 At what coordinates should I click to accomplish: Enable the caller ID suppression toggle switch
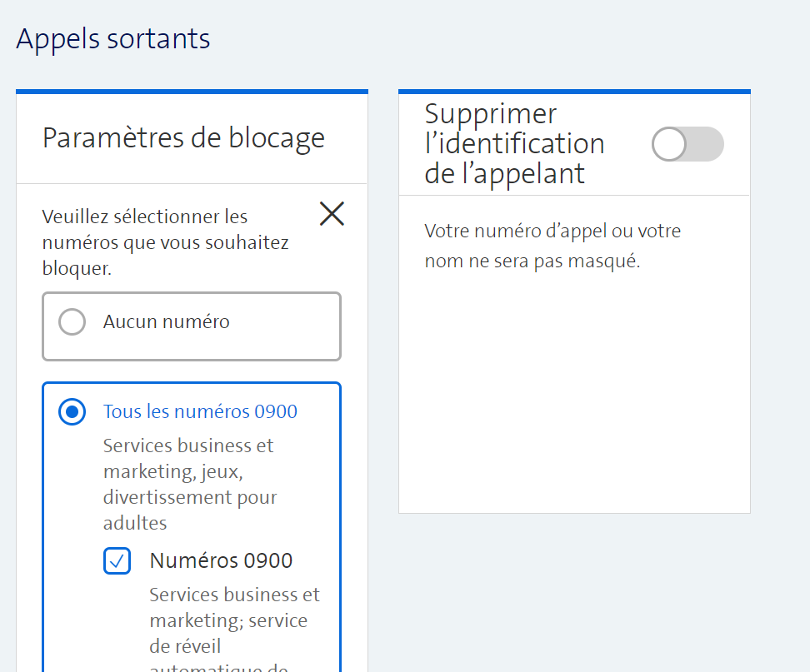[x=687, y=144]
